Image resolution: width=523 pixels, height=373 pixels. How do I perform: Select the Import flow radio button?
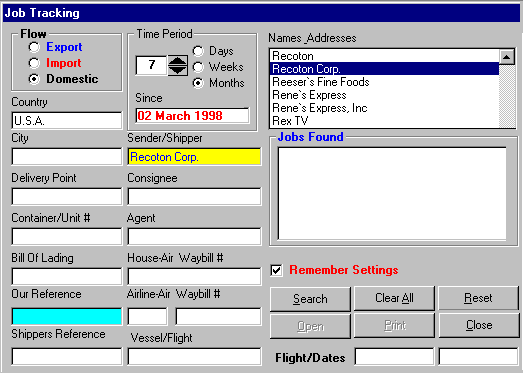pyautogui.click(x=34, y=63)
